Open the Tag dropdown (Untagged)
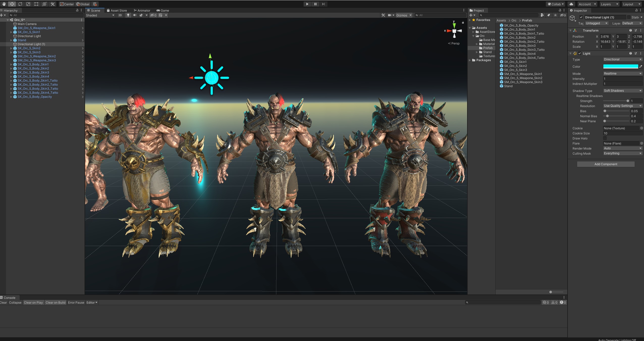This screenshot has height=341, width=644. click(x=597, y=23)
